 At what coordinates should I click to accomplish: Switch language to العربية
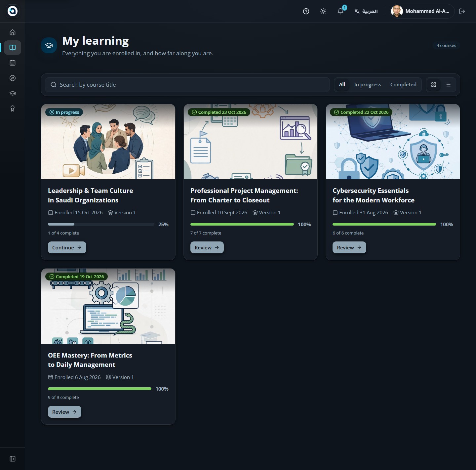(366, 11)
